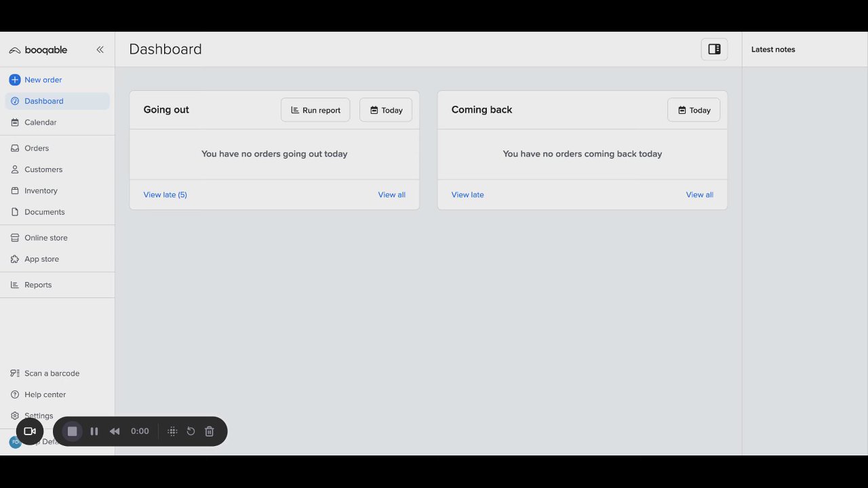Click the barcode scanner icon
This screenshot has width=868, height=488.
point(15,373)
